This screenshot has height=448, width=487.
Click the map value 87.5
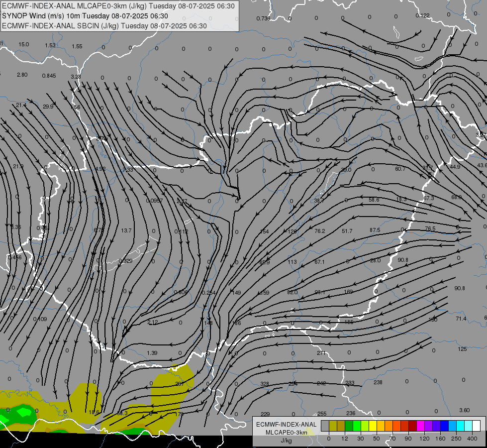click(375, 230)
